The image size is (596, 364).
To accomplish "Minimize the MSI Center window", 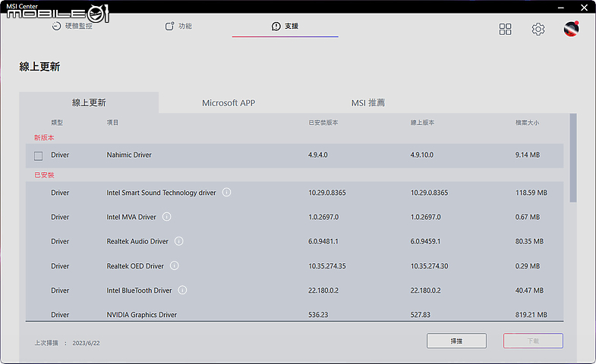I will point(560,8).
